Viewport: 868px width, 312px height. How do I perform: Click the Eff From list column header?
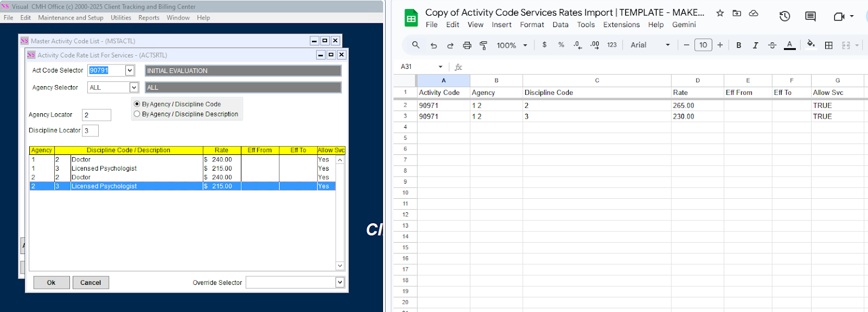[x=260, y=150]
